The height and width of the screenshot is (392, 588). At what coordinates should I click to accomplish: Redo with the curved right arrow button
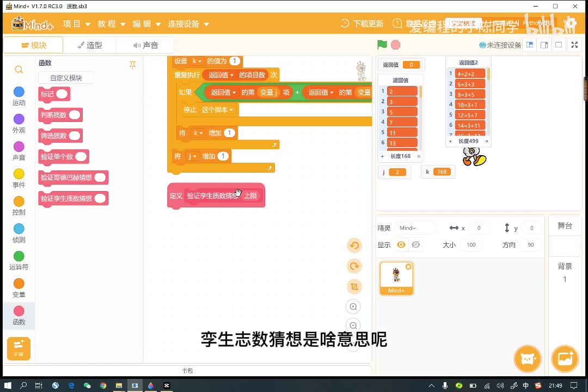[354, 266]
